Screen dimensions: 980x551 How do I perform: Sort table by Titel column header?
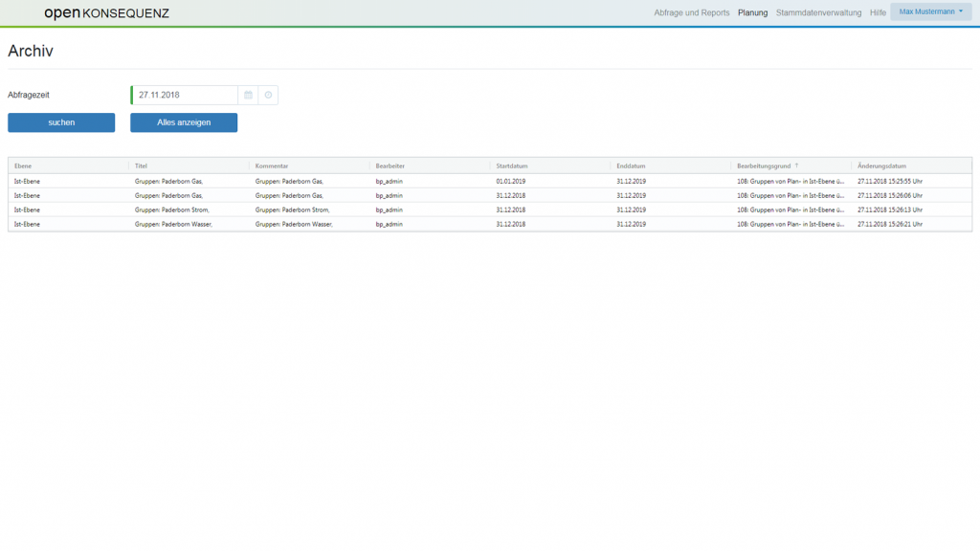pyautogui.click(x=142, y=166)
